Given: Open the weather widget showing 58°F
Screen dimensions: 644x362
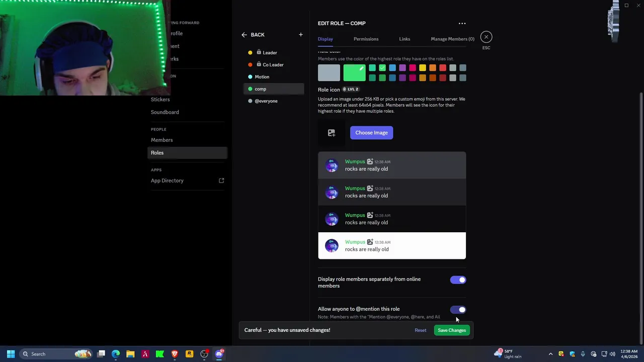Looking at the screenshot, I should [x=508, y=354].
